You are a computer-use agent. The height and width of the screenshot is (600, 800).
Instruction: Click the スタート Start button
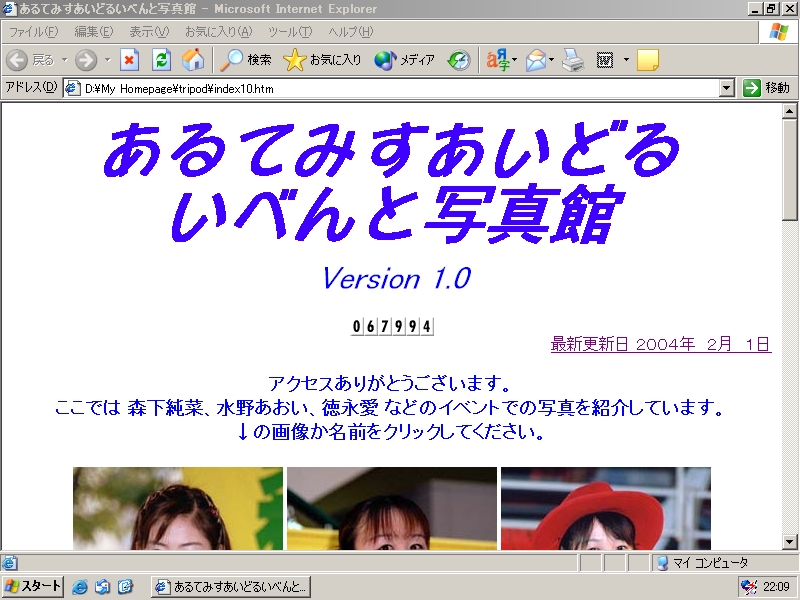click(x=33, y=586)
